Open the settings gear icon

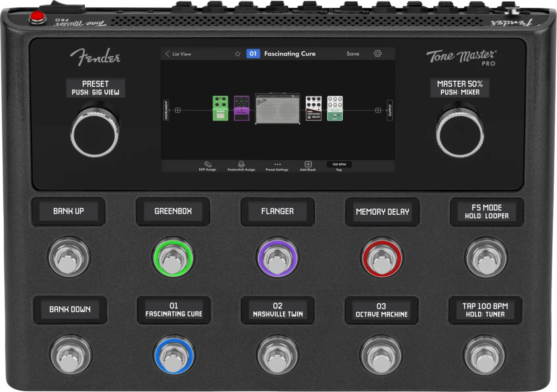[378, 54]
